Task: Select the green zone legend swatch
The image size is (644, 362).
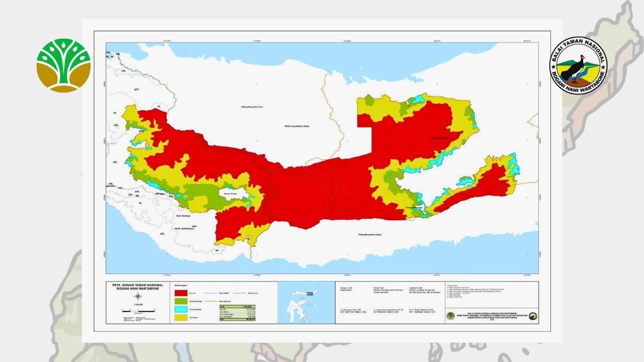Action: [x=180, y=301]
